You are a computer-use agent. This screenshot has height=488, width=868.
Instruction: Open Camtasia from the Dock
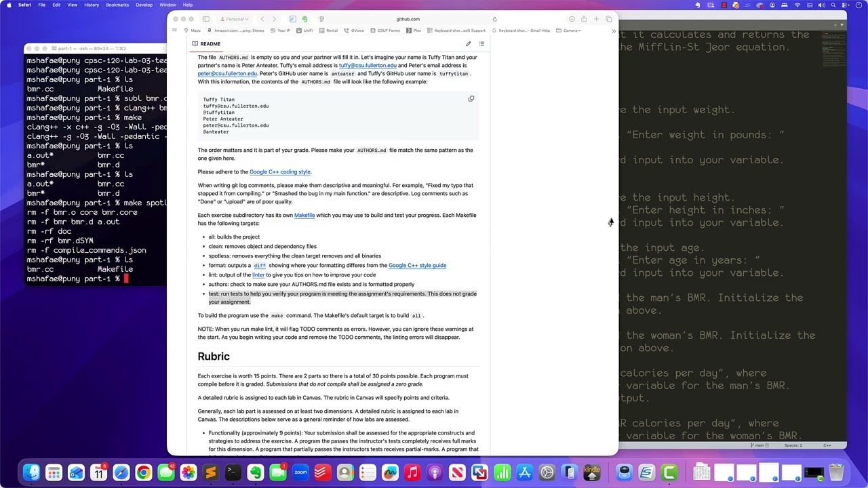pos(669,472)
